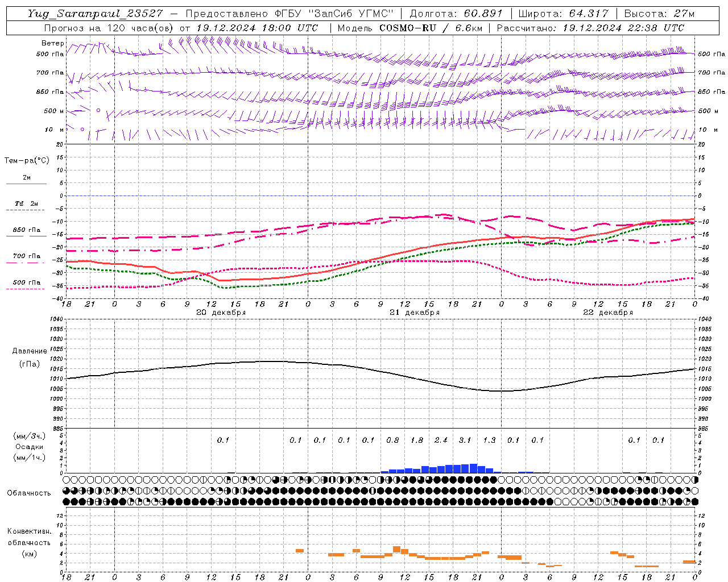The image size is (728, 582).
Task: Click the forecast start time 19.12.2024 18:00 UTC
Action: [257, 28]
